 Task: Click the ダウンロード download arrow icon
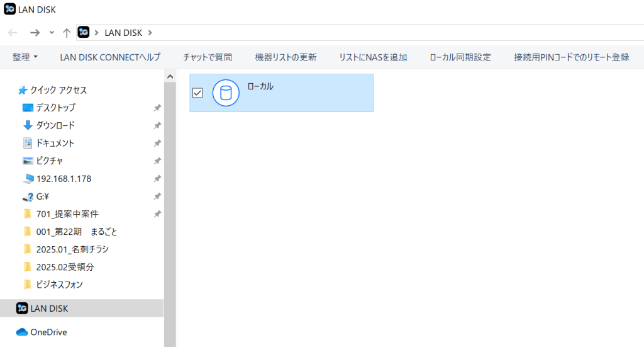click(x=28, y=125)
